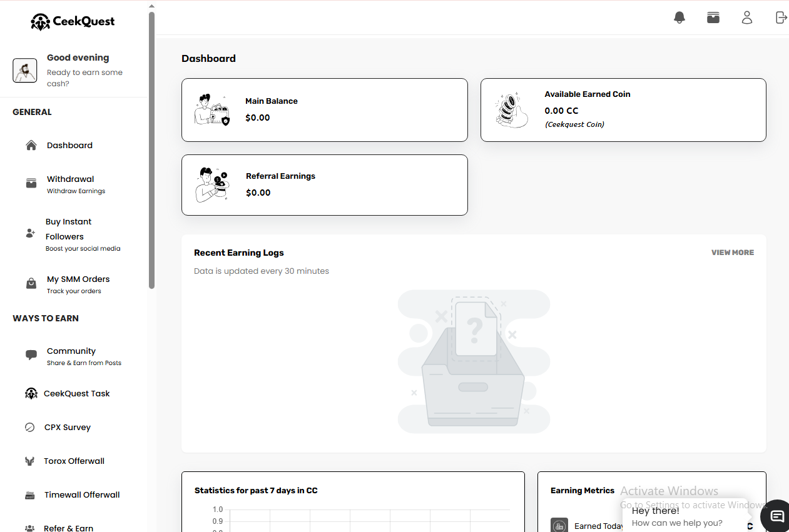This screenshot has height=532, width=789.
Task: Click the user avatar thumbnail
Action: coord(25,70)
